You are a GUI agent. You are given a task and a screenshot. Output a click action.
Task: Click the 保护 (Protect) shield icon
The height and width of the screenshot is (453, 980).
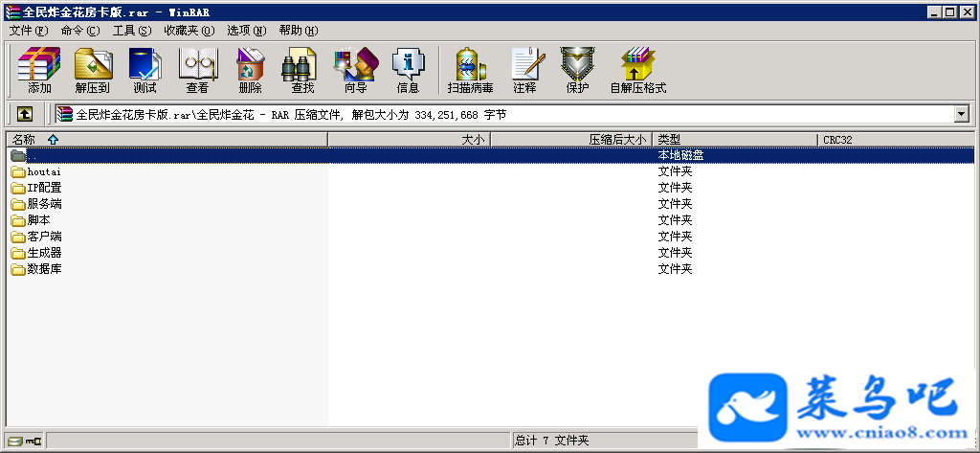coord(577,70)
